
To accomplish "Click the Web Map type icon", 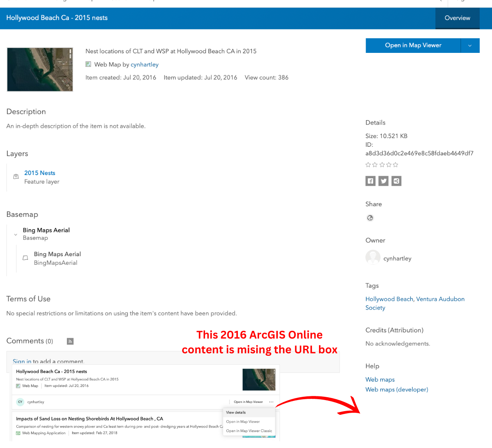I will 88,64.
